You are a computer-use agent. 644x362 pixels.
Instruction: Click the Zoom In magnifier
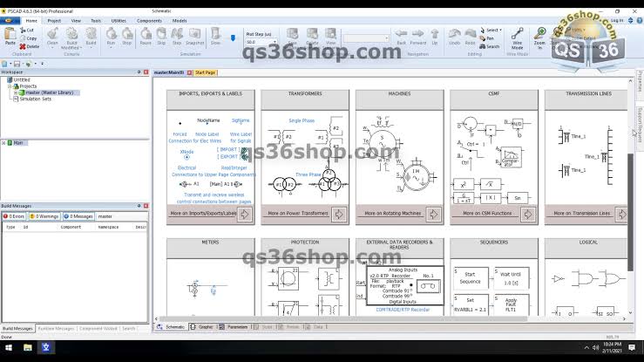pyautogui.click(x=539, y=34)
